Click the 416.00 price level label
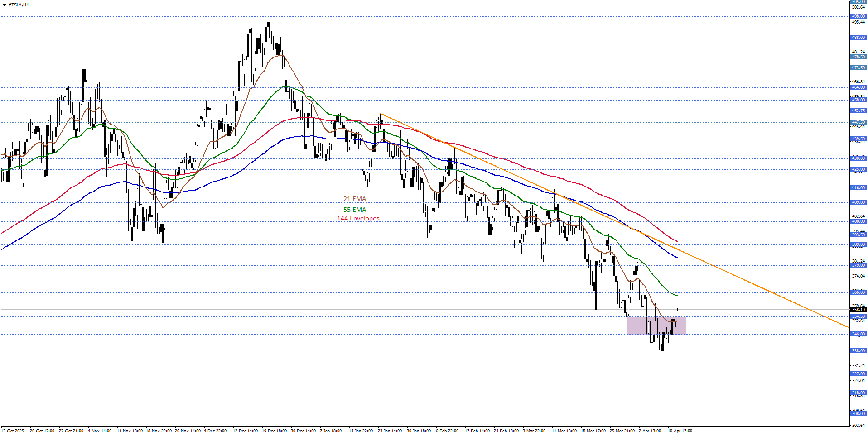This screenshot has height=436, width=868. [x=858, y=187]
